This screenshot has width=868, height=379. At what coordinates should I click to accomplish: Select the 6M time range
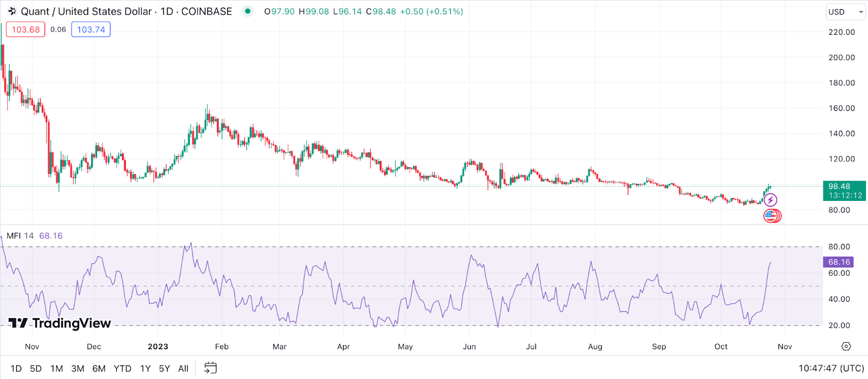click(99, 369)
